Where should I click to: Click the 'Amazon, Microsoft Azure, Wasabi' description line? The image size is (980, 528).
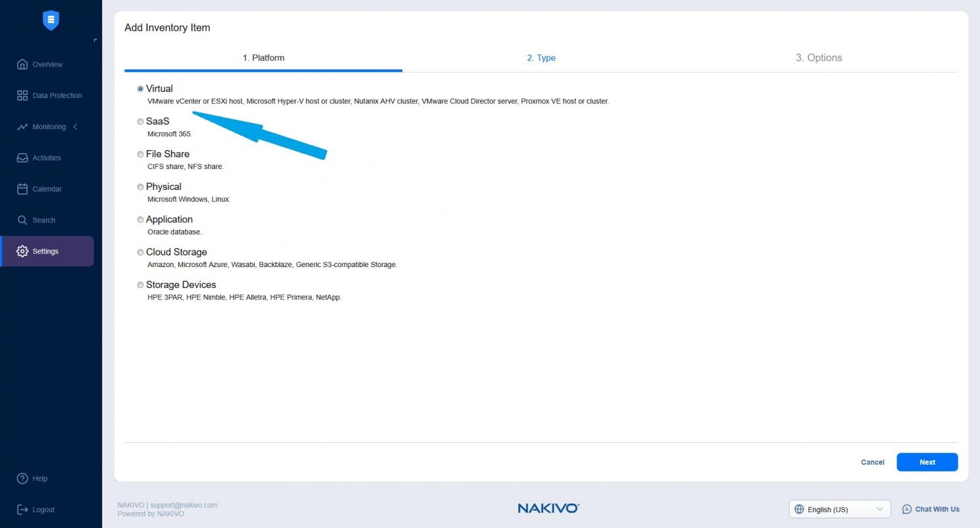(x=272, y=265)
